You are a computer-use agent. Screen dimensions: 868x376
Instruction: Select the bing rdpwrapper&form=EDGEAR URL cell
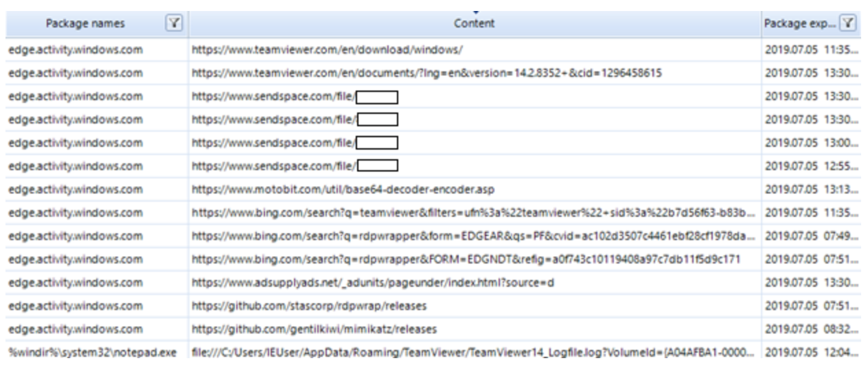475,236
